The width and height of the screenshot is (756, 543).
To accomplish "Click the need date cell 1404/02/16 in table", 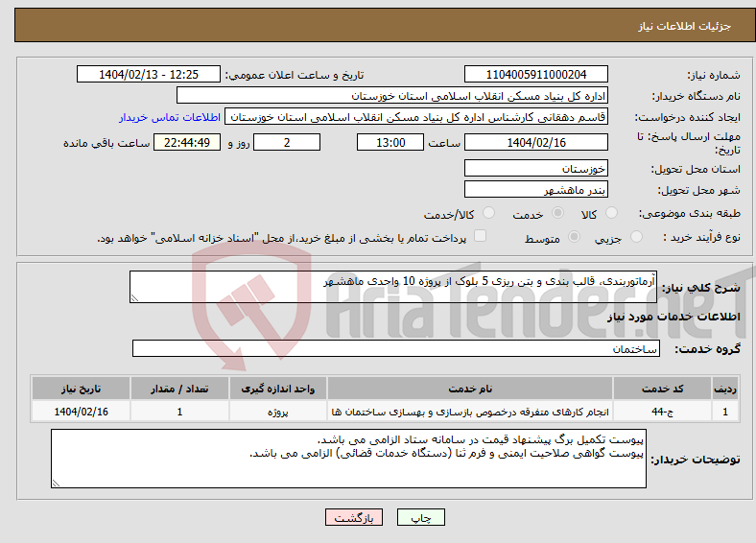I will 81,412.
